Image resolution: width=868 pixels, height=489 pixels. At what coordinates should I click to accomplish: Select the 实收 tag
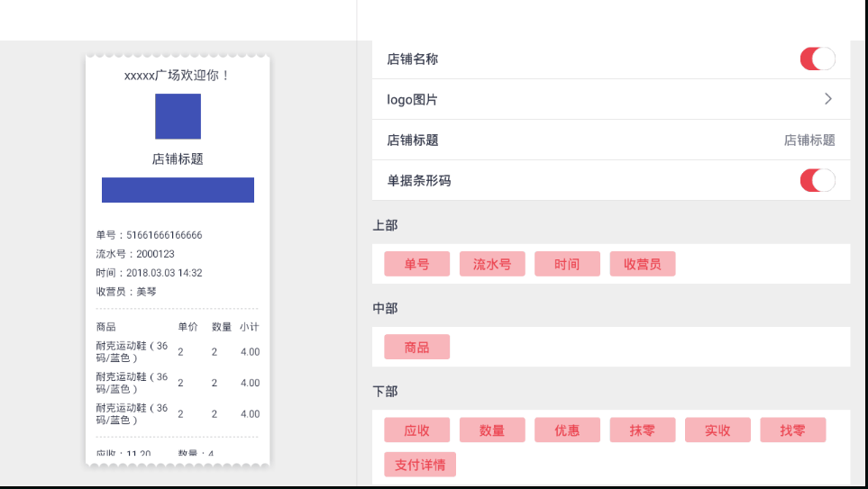[717, 430]
